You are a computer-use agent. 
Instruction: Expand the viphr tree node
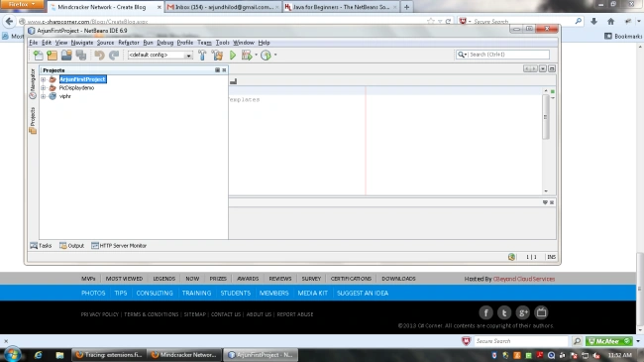click(44, 96)
